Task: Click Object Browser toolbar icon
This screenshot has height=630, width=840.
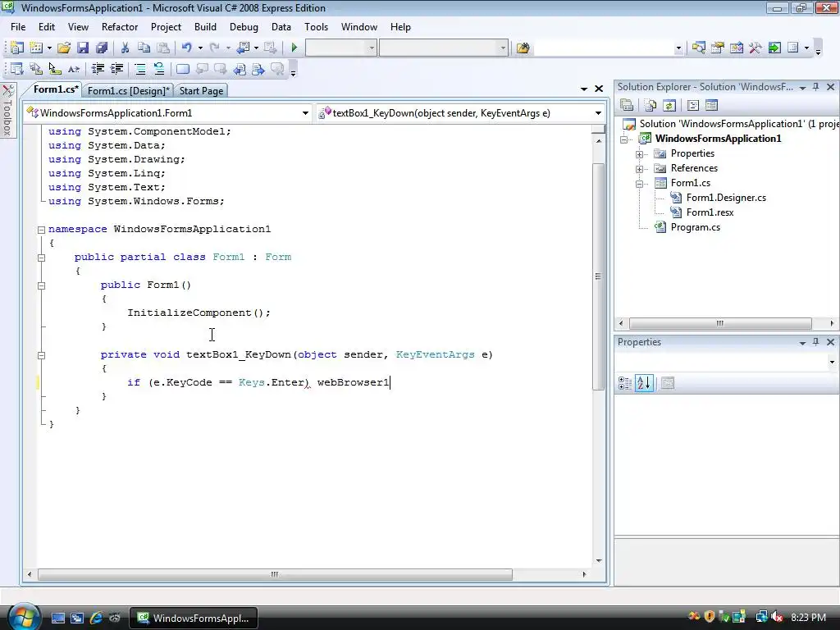Action: 737,48
